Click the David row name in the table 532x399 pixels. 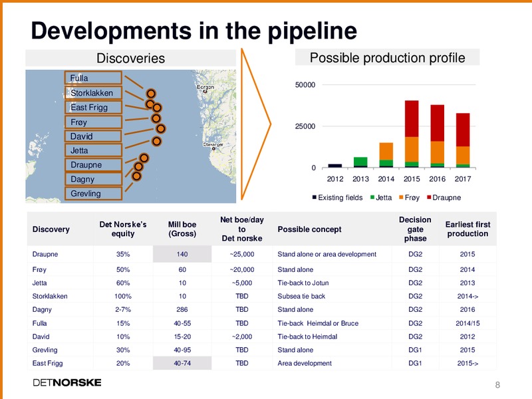click(41, 336)
